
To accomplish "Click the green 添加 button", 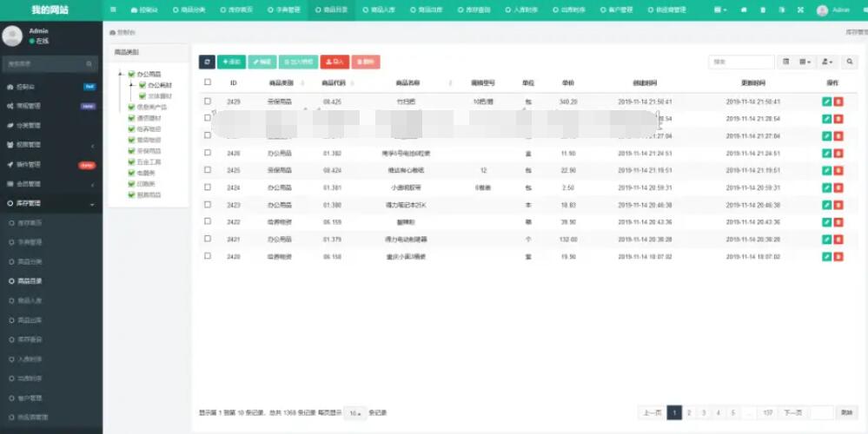I will pos(230,62).
